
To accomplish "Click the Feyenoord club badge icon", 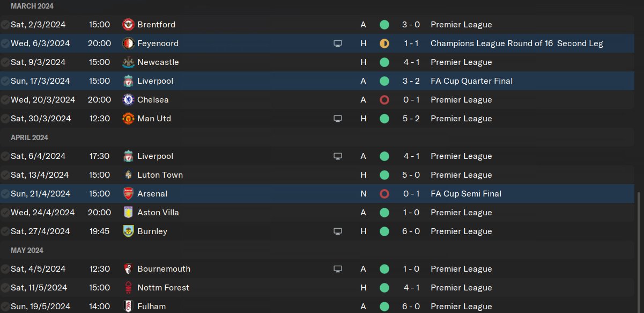I will (x=128, y=43).
